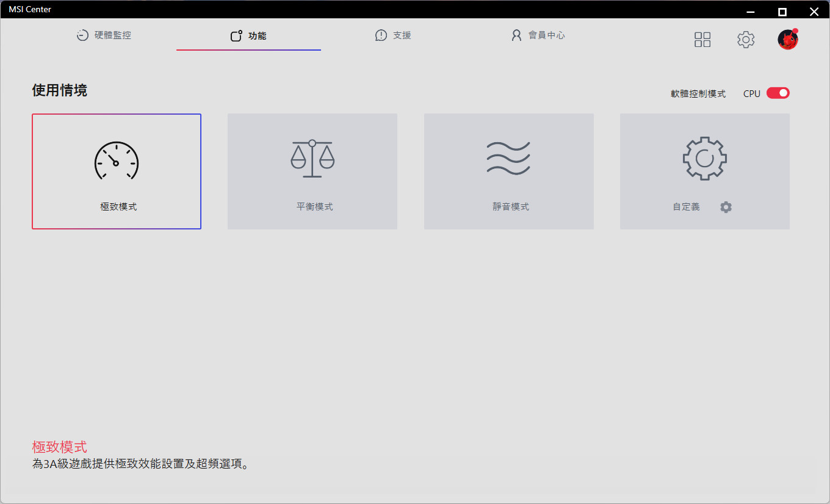Maximize the MSI Center window
The width and height of the screenshot is (830, 504).
pos(782,11)
